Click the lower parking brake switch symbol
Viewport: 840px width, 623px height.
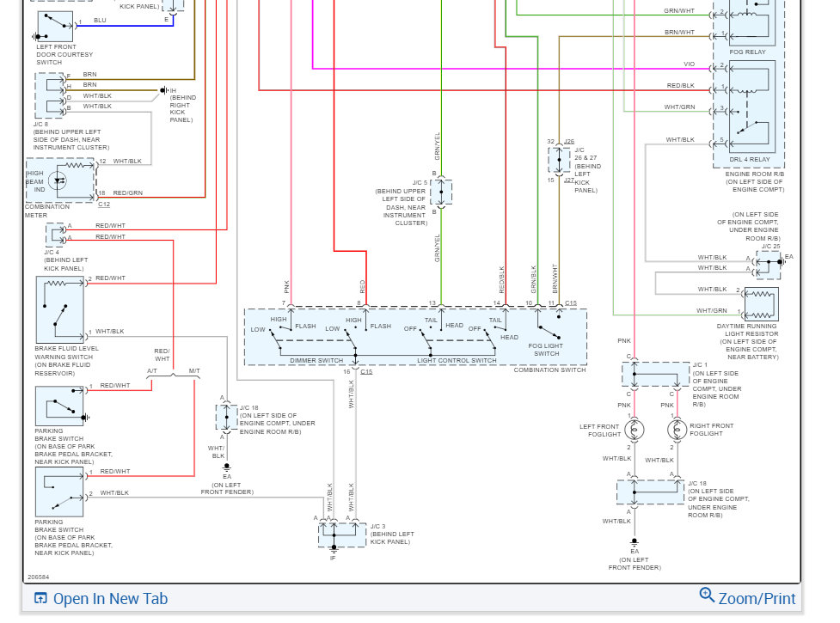click(59, 492)
